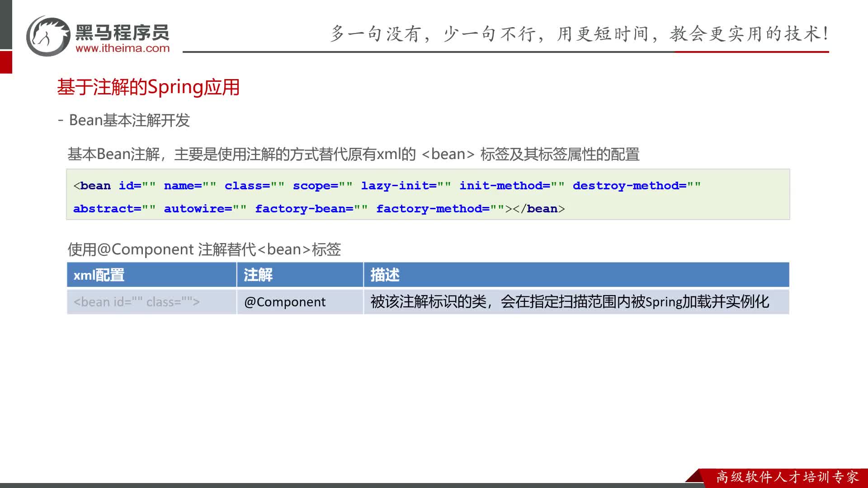Click the factory-bean="" attribute

click(x=311, y=209)
